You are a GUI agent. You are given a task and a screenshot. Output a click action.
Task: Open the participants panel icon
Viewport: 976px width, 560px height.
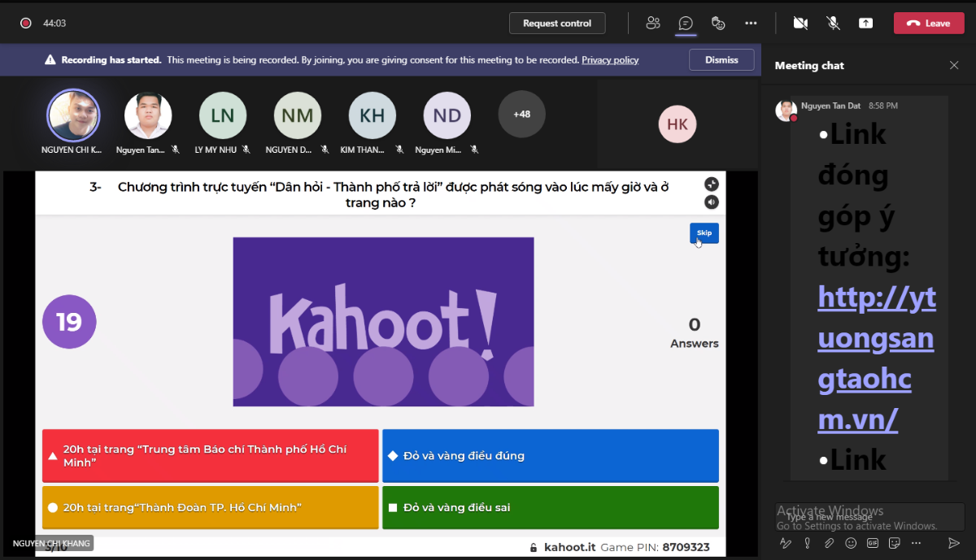point(652,23)
